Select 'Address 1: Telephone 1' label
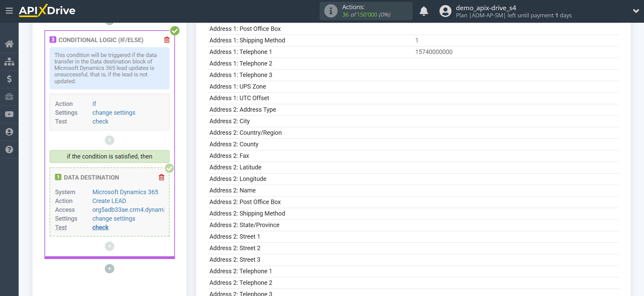This screenshot has height=296, width=644. (x=240, y=52)
